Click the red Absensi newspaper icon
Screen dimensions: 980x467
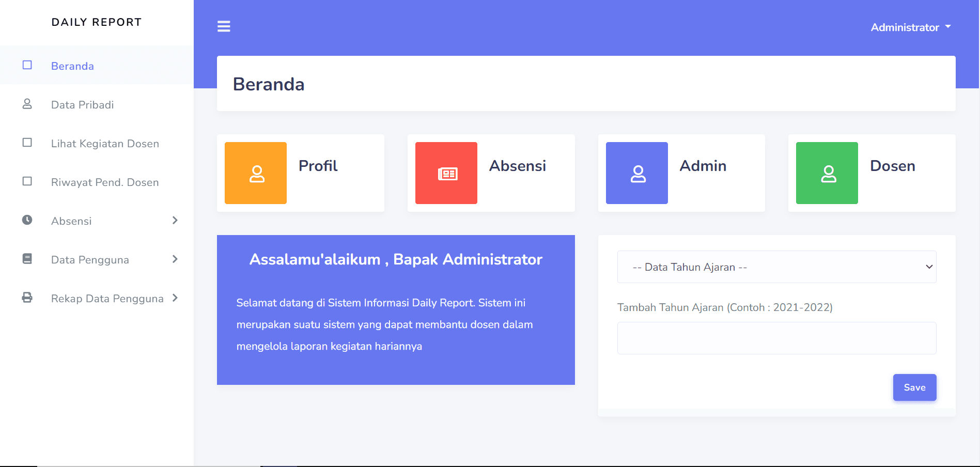446,174
